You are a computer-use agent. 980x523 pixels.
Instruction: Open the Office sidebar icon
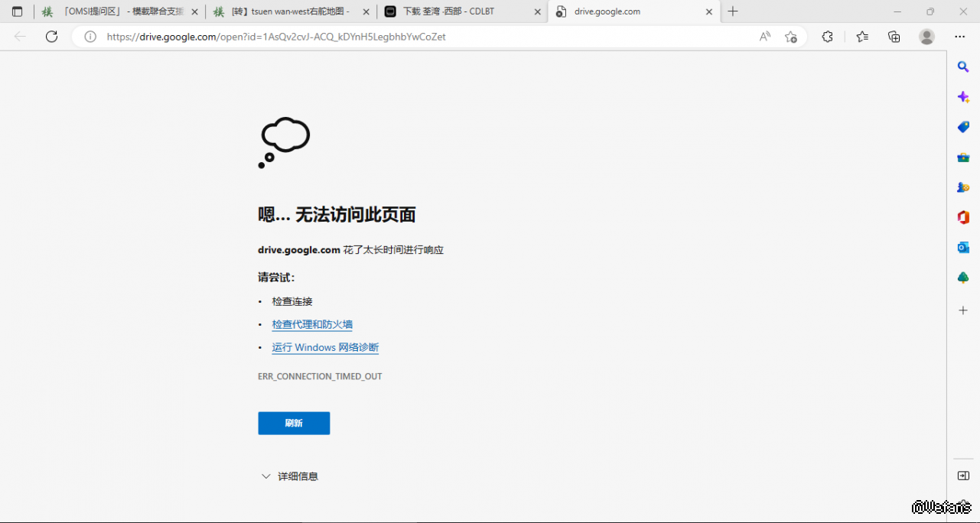tap(963, 217)
